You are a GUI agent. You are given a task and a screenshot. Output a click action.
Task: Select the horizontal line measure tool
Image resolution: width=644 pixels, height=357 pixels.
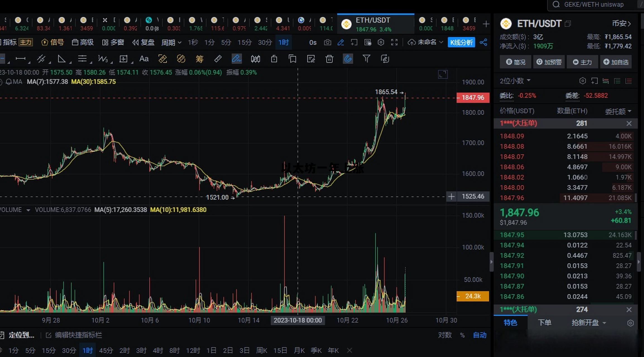tap(20, 59)
